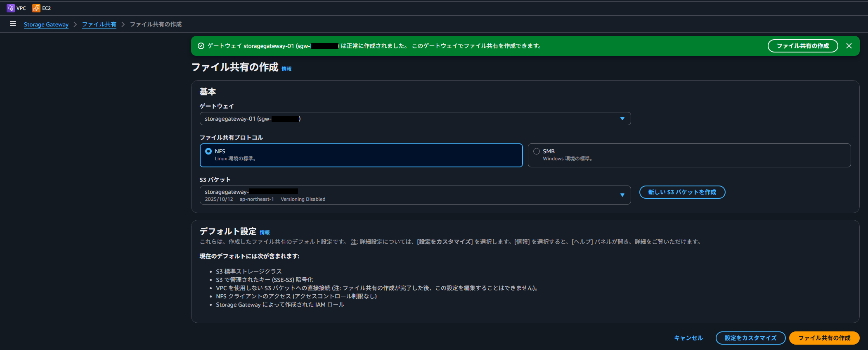This screenshot has width=868, height=350.
Task: Click 新しい S3 バケットを作成 button
Action: pos(682,192)
